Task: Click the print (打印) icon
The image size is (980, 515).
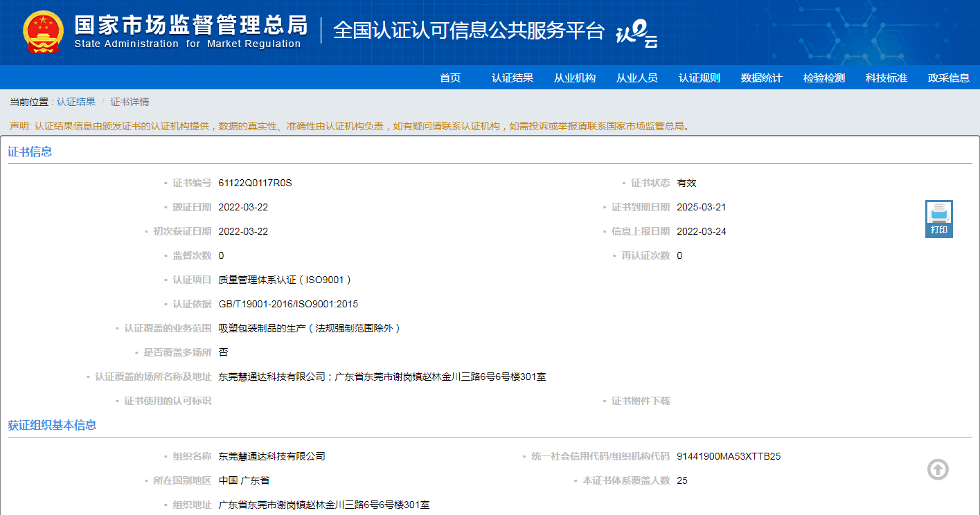Action: [x=939, y=219]
